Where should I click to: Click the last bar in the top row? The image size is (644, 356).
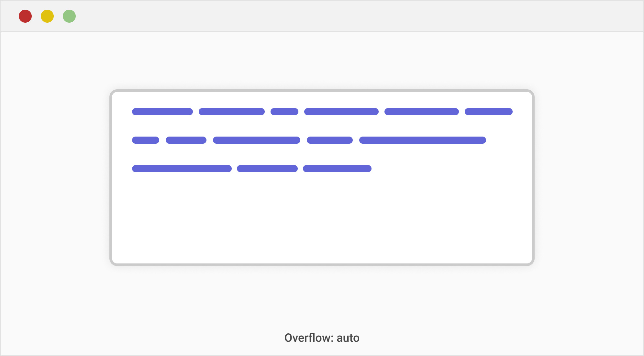(488, 112)
